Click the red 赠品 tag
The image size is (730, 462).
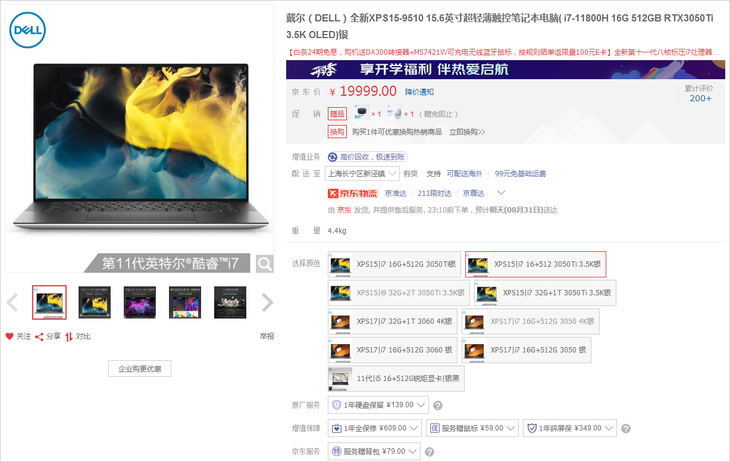337,114
